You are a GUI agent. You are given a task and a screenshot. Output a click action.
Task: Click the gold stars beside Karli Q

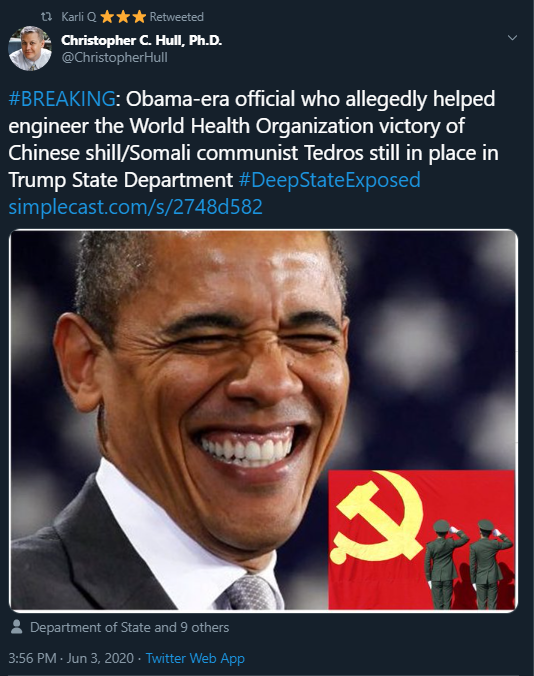coord(123,17)
